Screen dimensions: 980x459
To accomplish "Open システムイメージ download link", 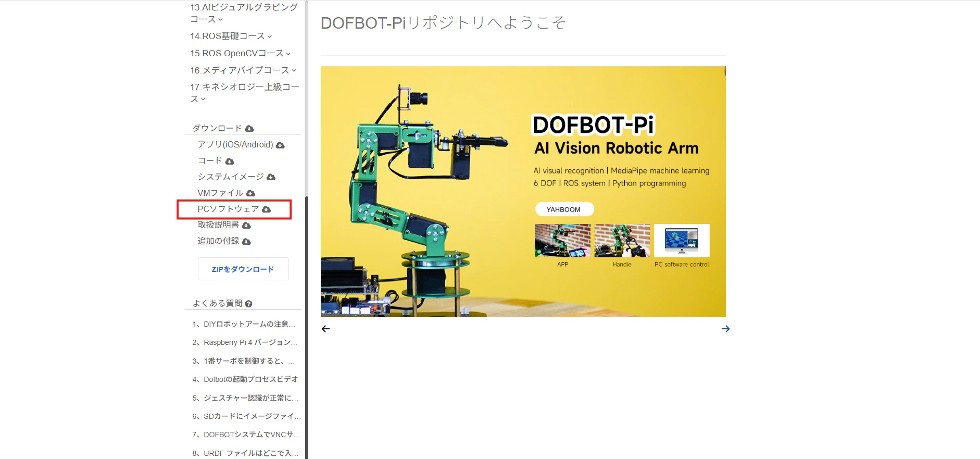I will (x=231, y=177).
